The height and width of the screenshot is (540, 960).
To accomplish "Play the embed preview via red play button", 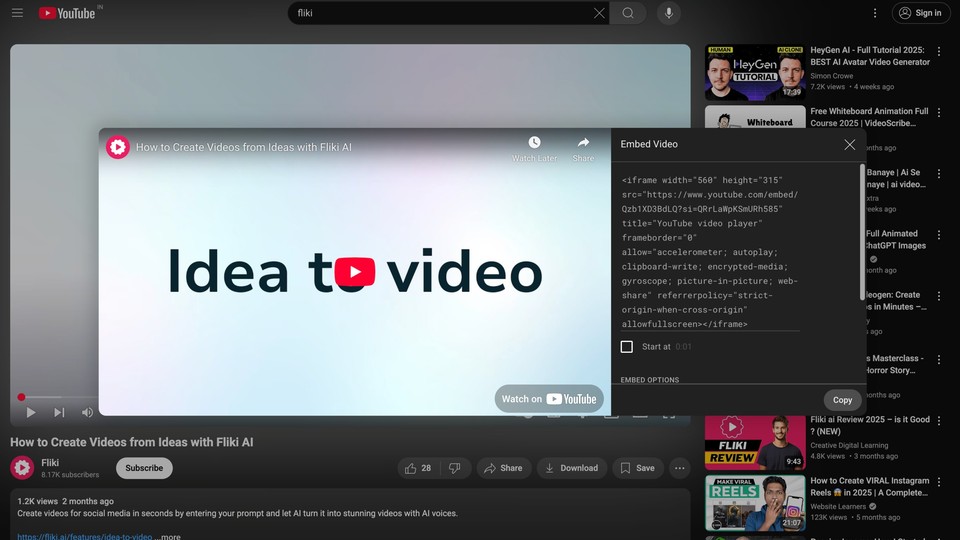I will (x=354, y=272).
